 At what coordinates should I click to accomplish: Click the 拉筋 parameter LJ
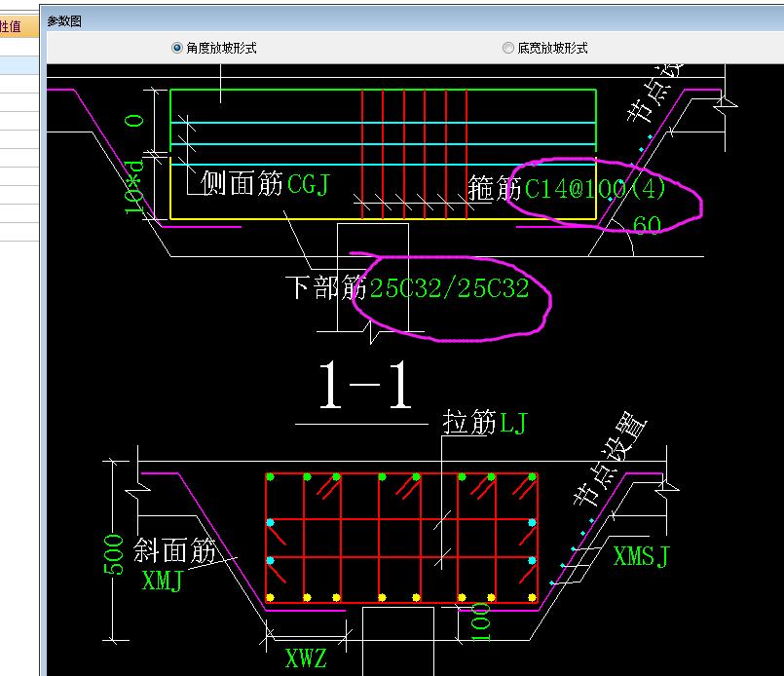[x=513, y=423]
